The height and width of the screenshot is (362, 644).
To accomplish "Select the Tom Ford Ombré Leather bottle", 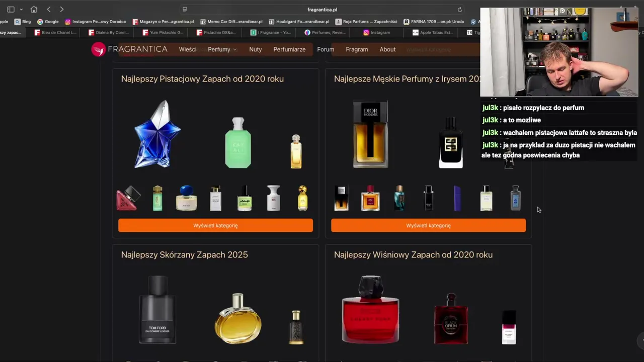I will [x=157, y=310].
